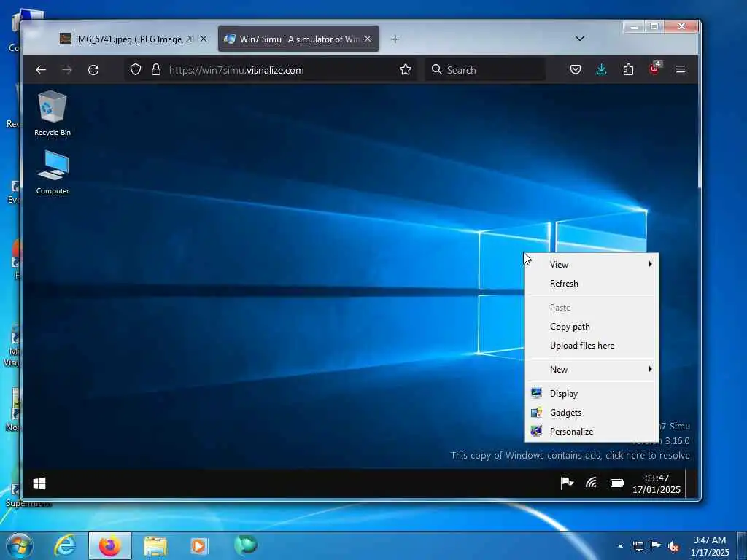Open the host Windows 7 Start orb
This screenshot has height=560, width=747.
coord(20,545)
